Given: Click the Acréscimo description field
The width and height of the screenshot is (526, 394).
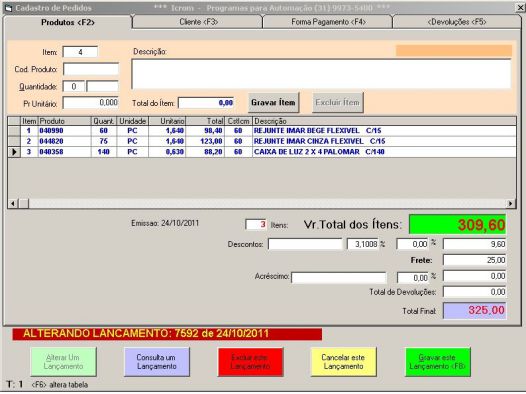Looking at the screenshot, I should (339, 278).
